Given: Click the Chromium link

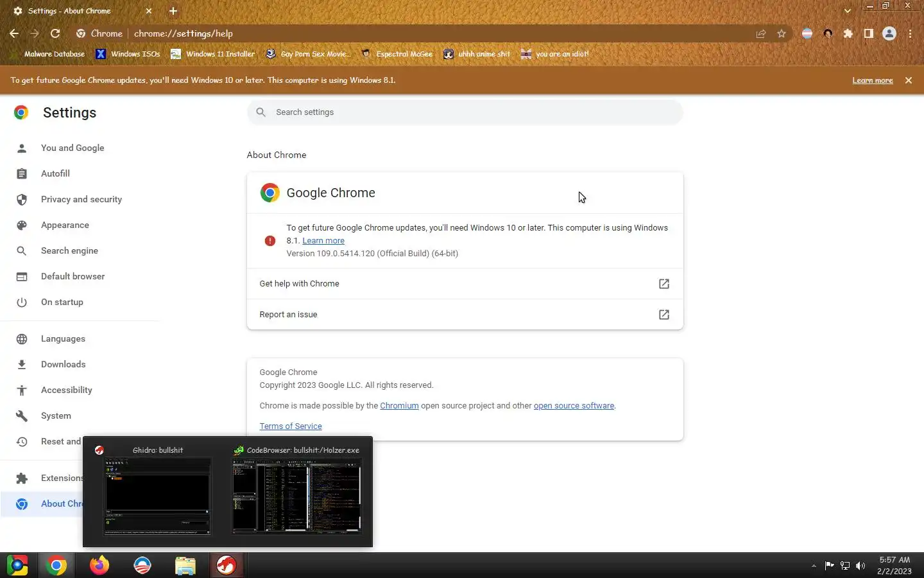Looking at the screenshot, I should click(x=399, y=406).
